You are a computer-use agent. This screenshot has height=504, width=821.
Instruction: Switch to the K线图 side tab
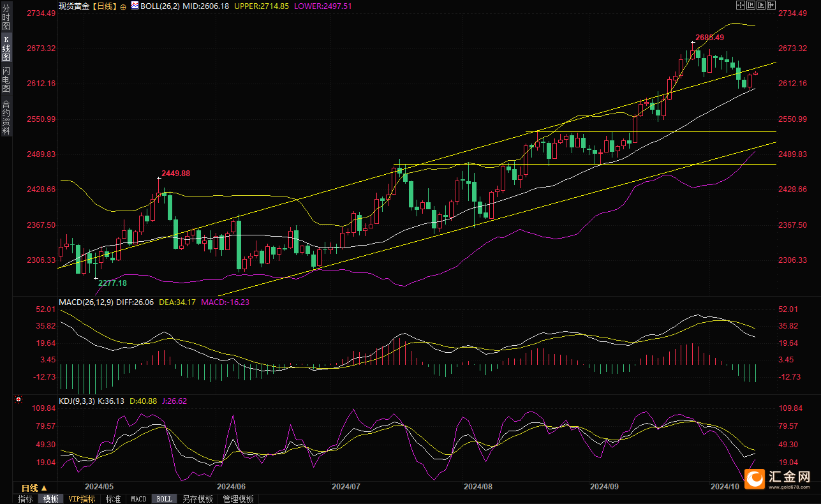[6, 48]
